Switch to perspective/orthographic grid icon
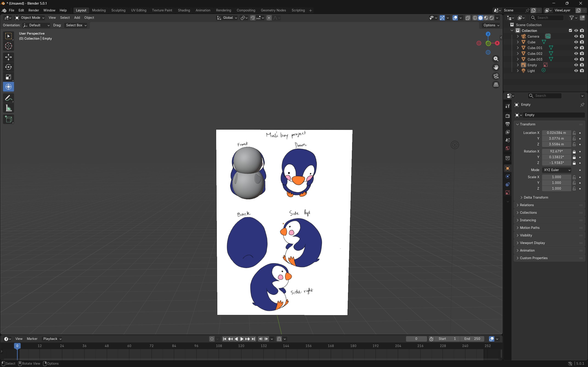 496,85
